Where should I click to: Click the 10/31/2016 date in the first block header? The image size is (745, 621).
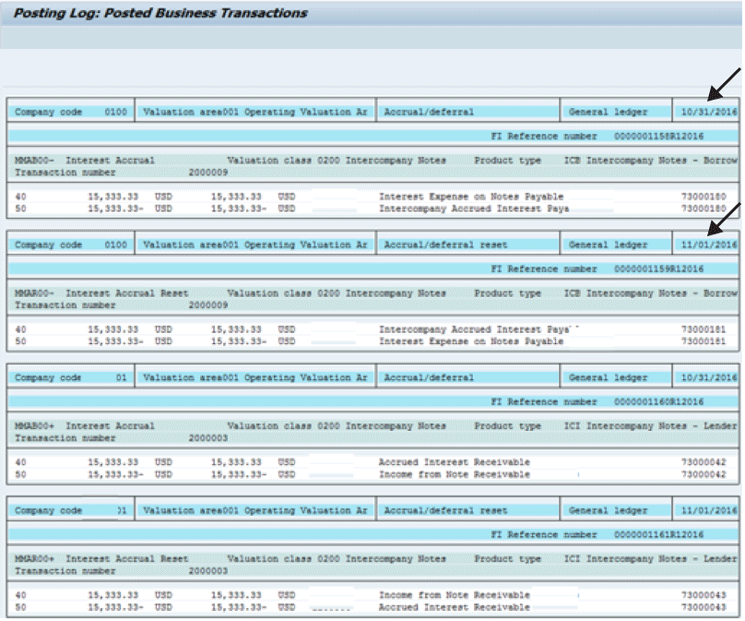707,110
